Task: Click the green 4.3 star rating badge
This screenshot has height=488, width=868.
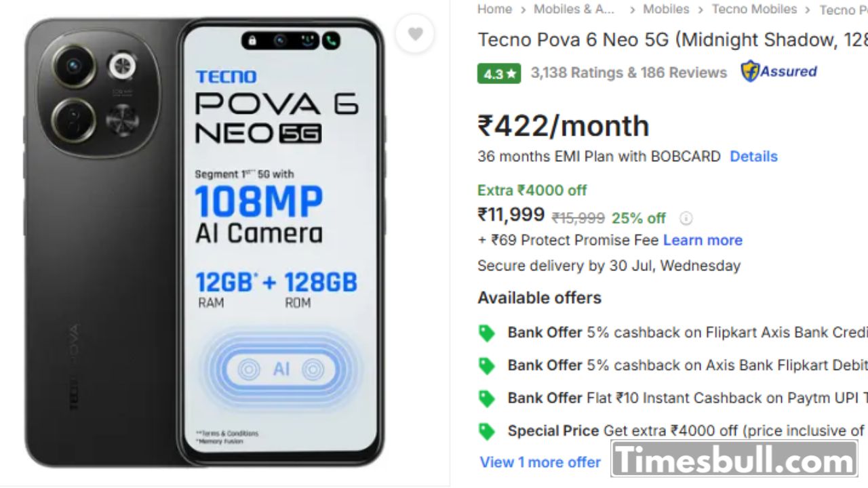Action: (499, 73)
